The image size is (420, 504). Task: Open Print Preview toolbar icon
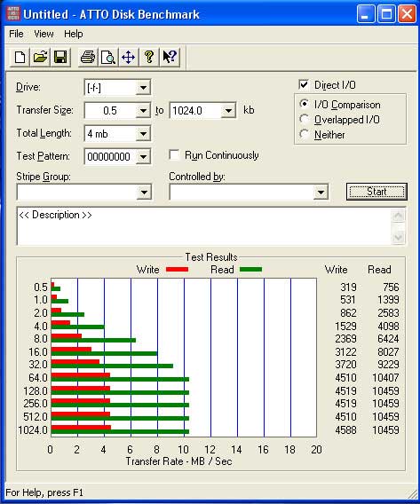pos(108,57)
